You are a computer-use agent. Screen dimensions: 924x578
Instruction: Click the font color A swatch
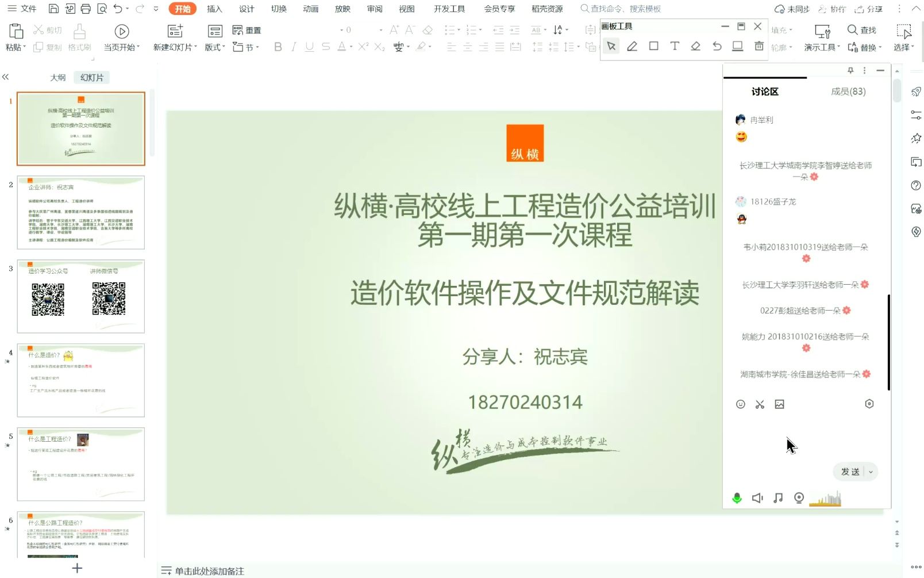point(342,47)
